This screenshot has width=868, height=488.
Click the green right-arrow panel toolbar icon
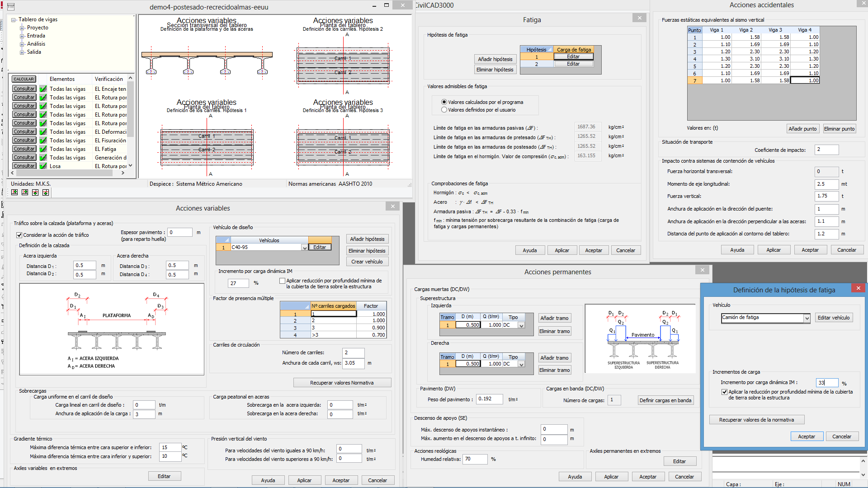pos(14,192)
